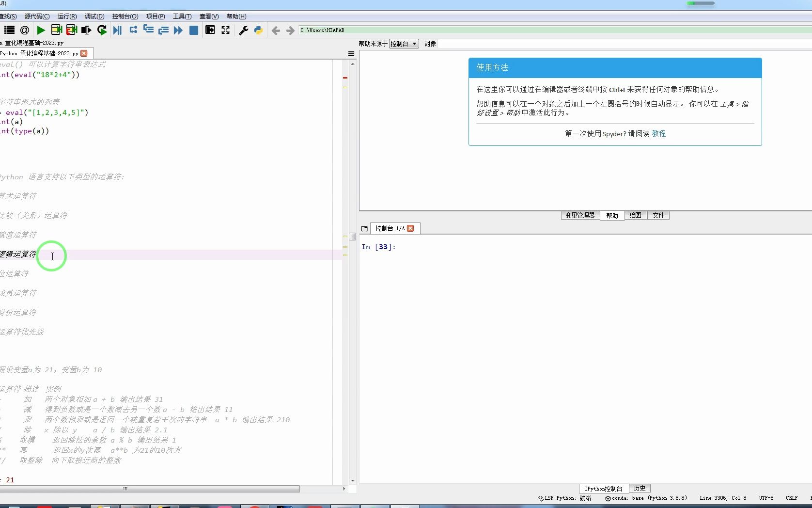The width and height of the screenshot is (812, 508).
Task: Click the editor scroll down arrow
Action: [x=352, y=480]
